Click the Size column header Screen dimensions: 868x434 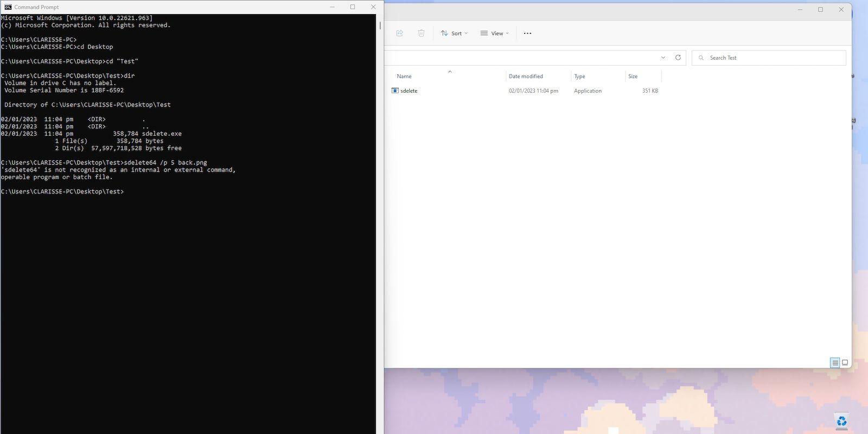pyautogui.click(x=633, y=76)
